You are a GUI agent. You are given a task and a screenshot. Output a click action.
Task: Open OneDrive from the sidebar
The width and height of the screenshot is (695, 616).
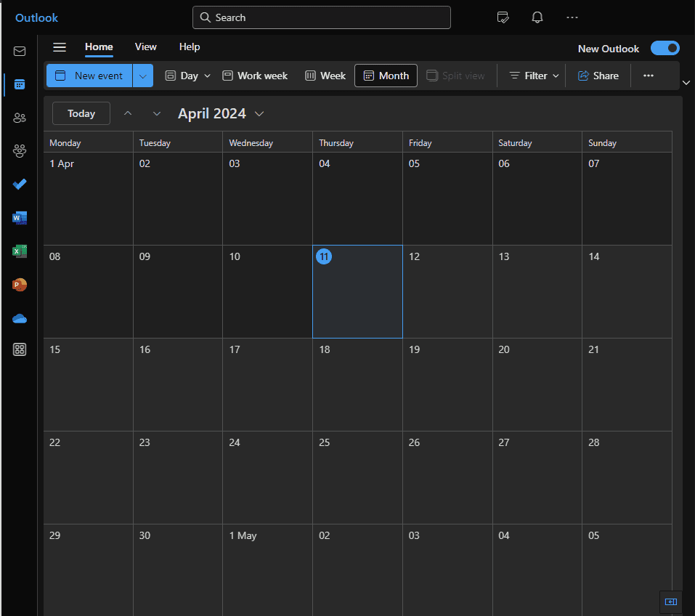point(20,318)
